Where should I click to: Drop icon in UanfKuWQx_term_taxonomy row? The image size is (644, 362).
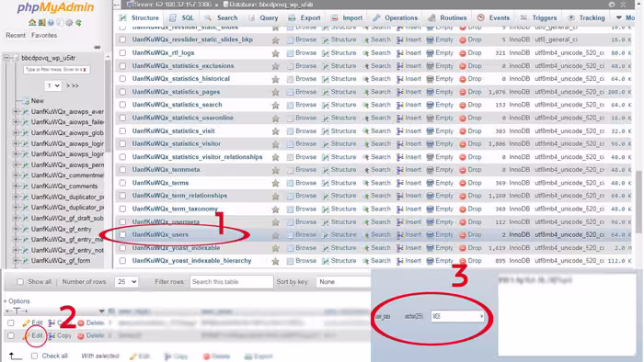point(463,209)
